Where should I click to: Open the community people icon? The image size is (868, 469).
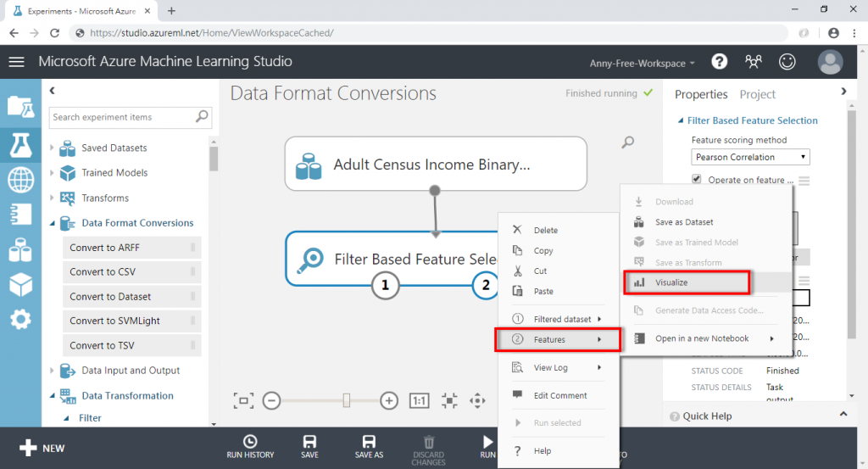(x=753, y=61)
